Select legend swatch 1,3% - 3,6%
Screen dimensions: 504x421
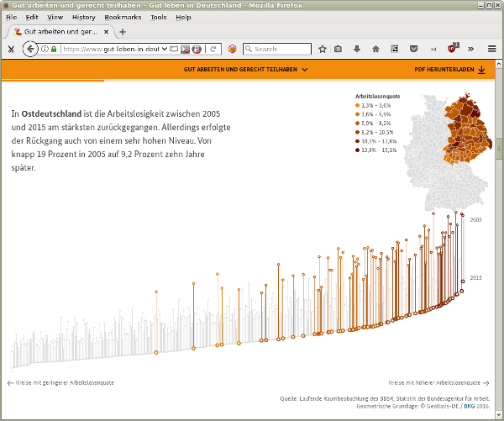[357, 105]
